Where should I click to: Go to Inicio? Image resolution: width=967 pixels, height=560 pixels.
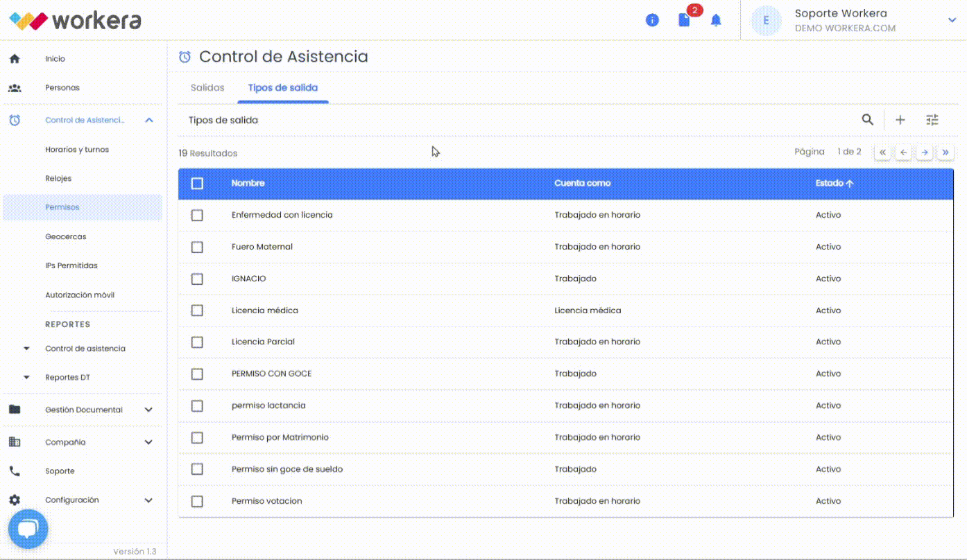55,59
